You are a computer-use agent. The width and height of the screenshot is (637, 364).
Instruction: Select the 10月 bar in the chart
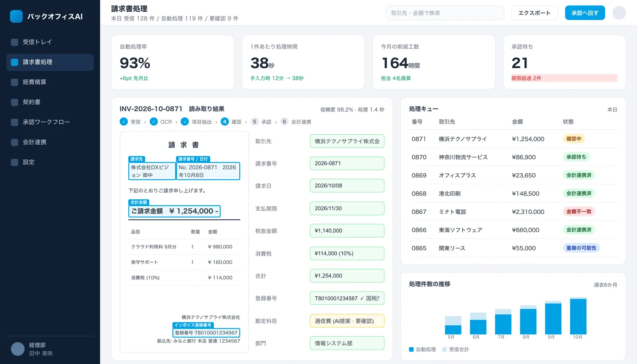(578, 316)
